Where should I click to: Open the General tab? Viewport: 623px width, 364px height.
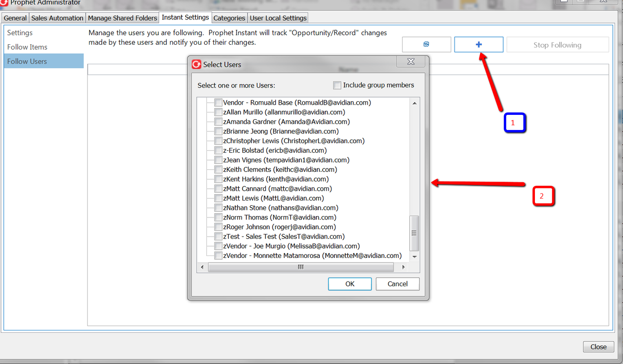click(16, 18)
